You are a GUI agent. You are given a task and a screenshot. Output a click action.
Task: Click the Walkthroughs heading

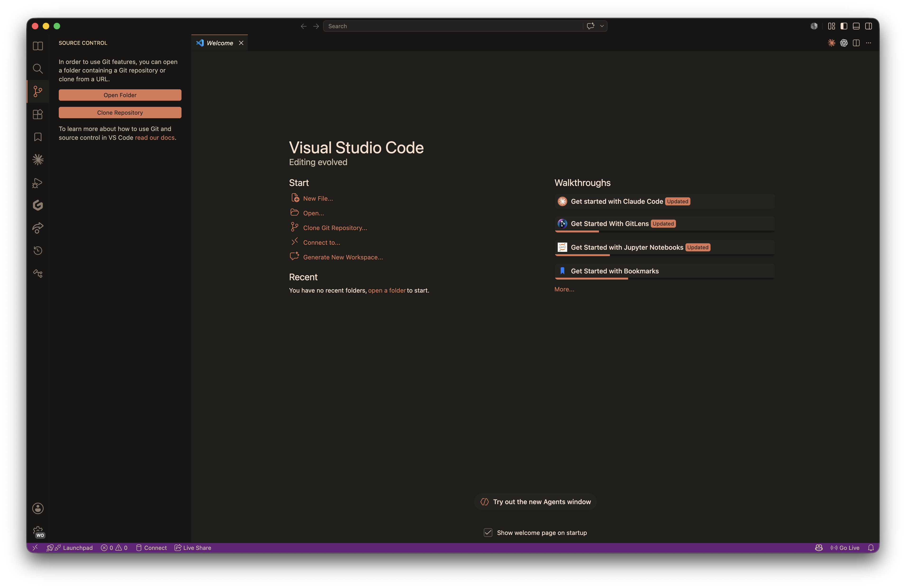[582, 183]
